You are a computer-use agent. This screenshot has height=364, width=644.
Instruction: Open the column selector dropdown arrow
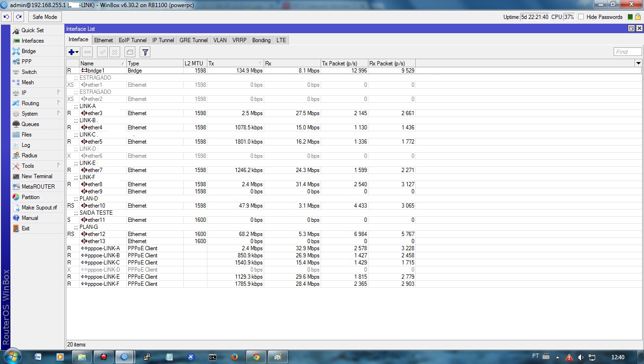(x=638, y=64)
